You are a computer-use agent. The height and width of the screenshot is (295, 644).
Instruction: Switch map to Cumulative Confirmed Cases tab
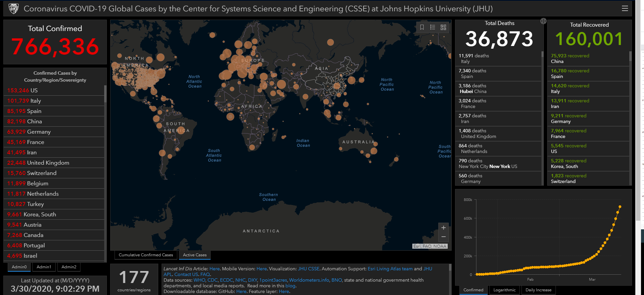click(x=146, y=255)
